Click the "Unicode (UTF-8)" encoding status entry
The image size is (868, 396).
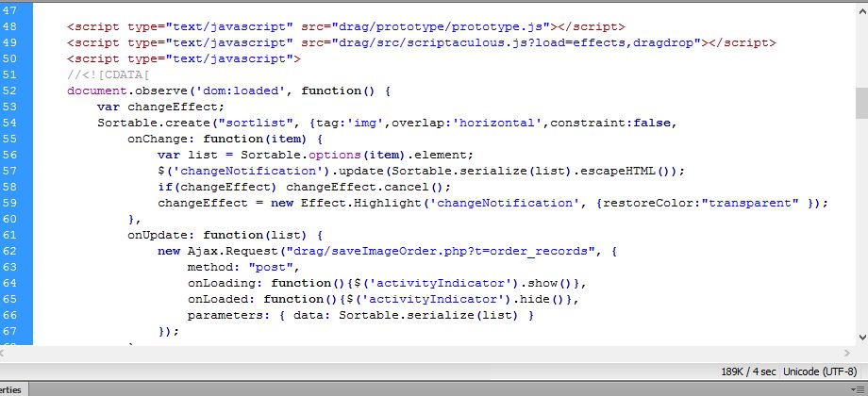[x=820, y=371]
